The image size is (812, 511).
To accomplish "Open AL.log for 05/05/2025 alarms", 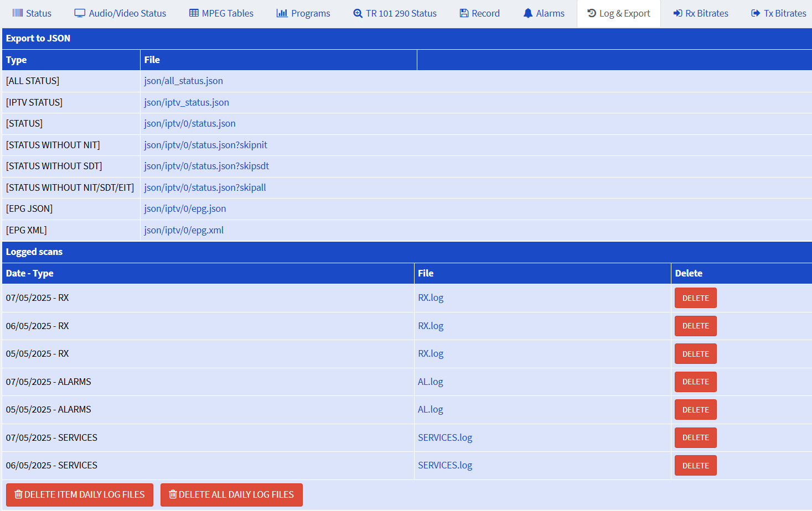I will [431, 409].
